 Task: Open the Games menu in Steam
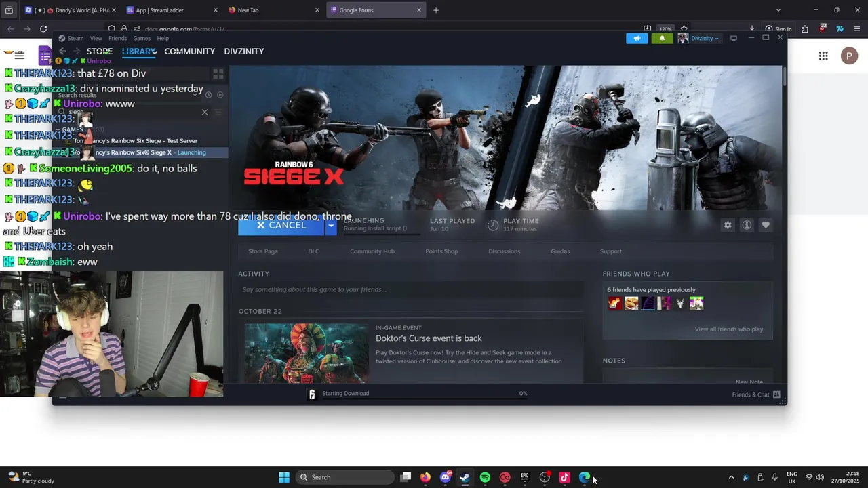[x=142, y=39]
